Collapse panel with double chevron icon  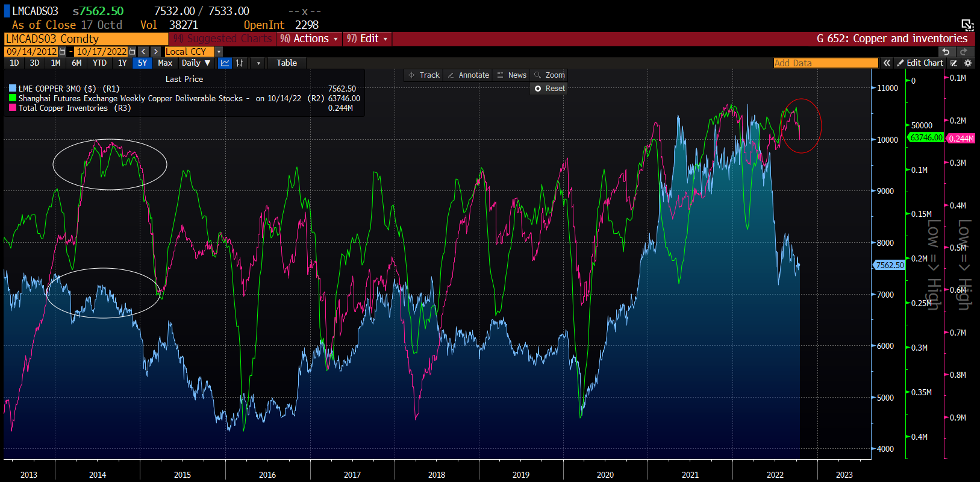(887, 63)
